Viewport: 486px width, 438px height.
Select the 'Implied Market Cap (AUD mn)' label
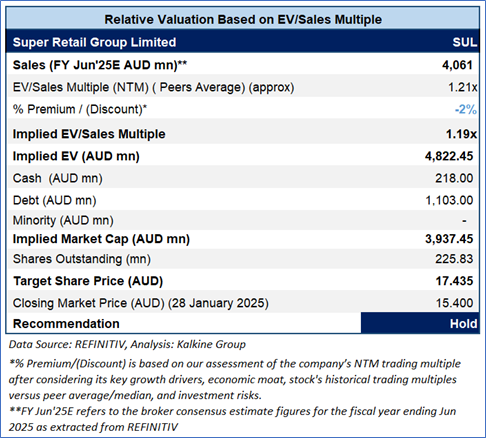click(101, 239)
